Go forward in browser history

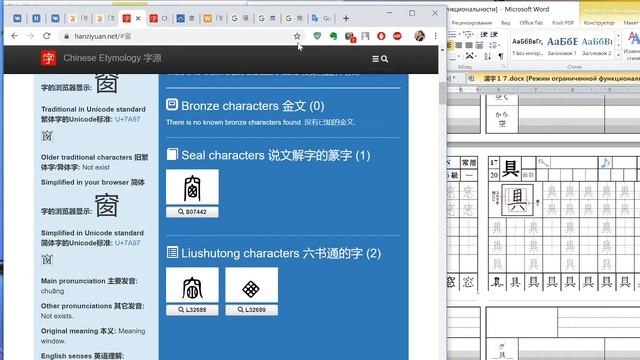31,36
